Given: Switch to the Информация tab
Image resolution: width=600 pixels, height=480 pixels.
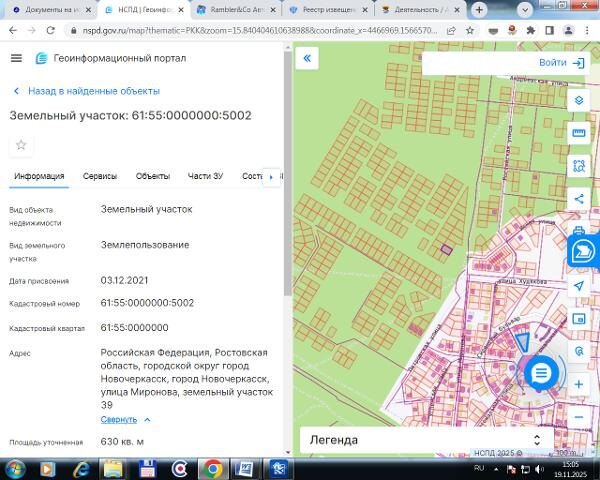Looking at the screenshot, I should 39,176.
